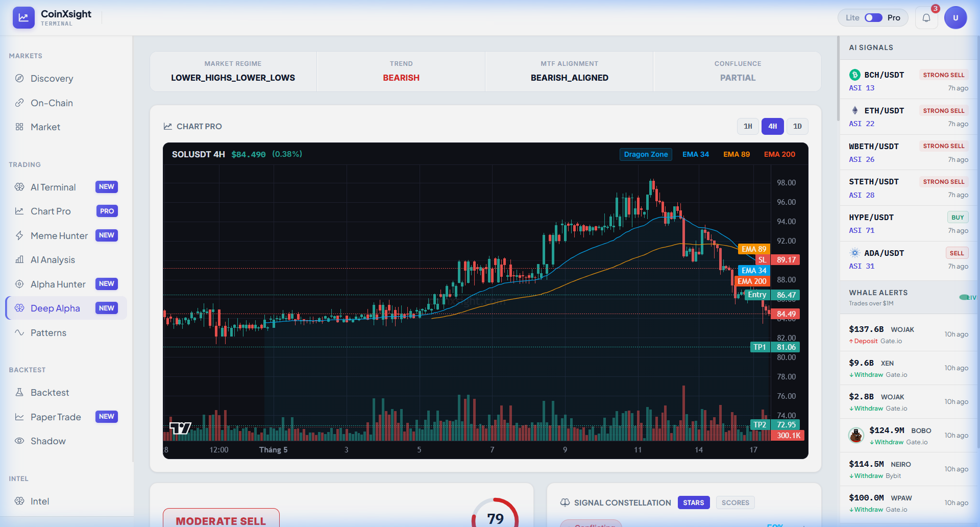The height and width of the screenshot is (527, 980).
Task: Toggle the EMA 200 indicator
Action: 779,154
